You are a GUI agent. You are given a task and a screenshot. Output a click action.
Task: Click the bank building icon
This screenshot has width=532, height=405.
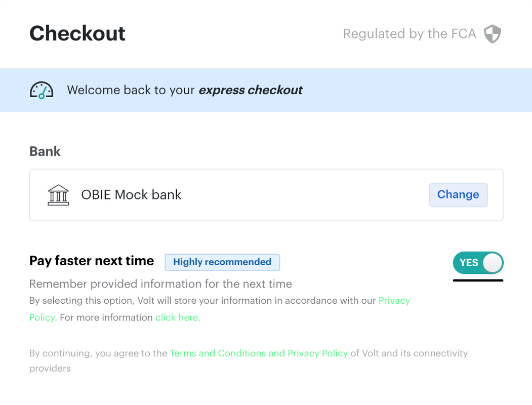(x=58, y=195)
